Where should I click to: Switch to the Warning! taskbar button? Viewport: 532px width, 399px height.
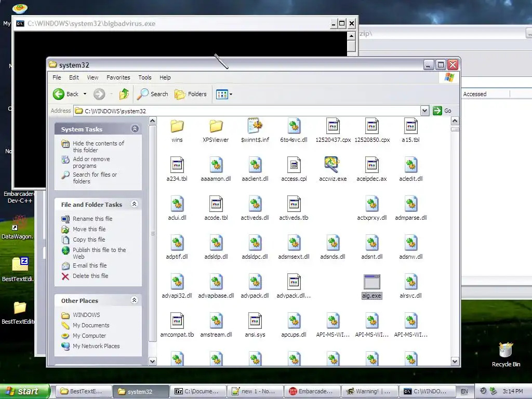tap(369, 392)
